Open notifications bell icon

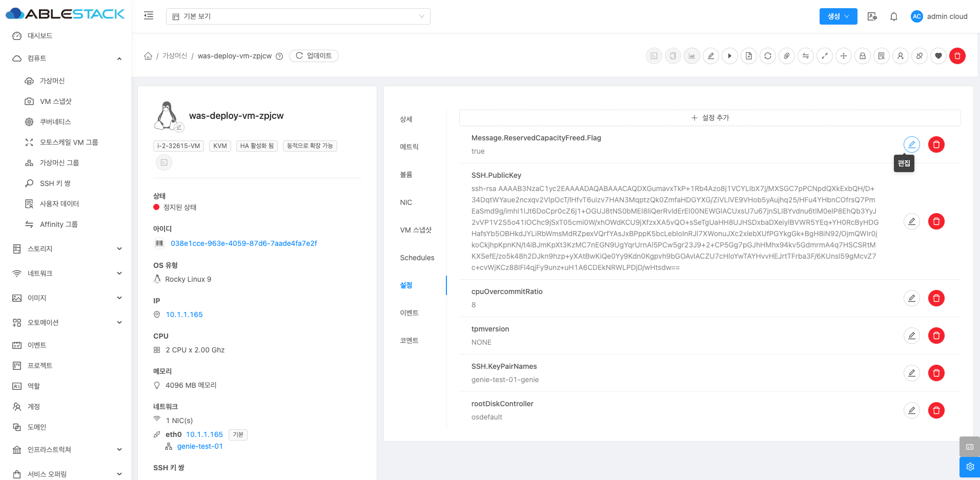click(893, 16)
